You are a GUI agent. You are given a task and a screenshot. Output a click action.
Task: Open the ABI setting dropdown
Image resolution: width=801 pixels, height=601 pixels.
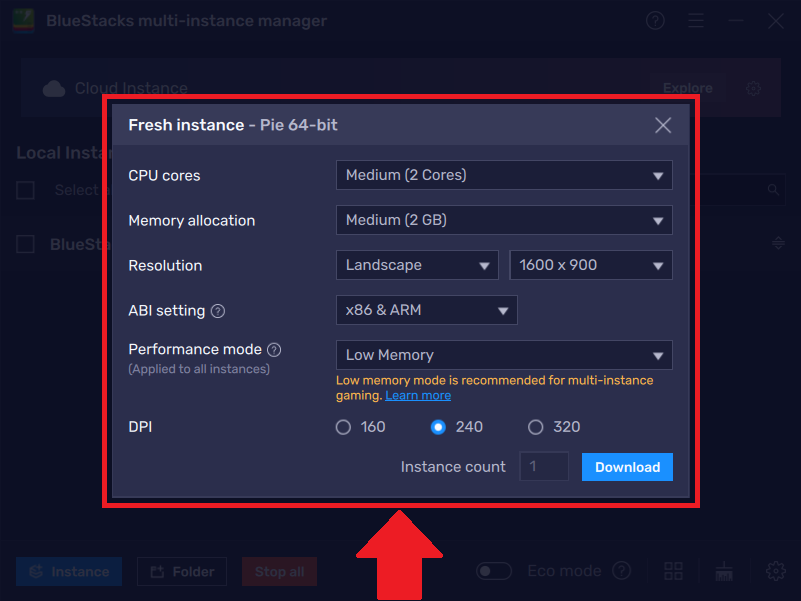point(427,310)
